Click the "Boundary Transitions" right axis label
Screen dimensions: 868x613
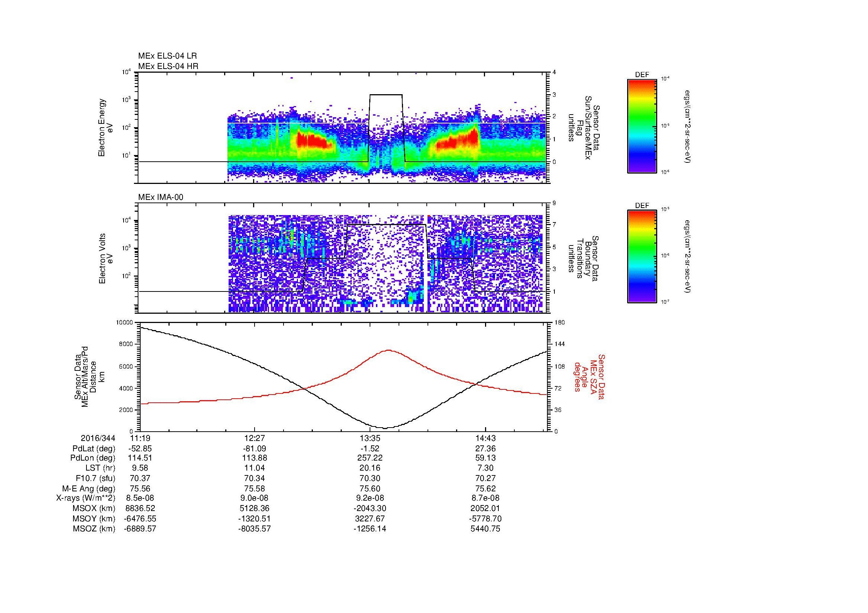pos(583,259)
